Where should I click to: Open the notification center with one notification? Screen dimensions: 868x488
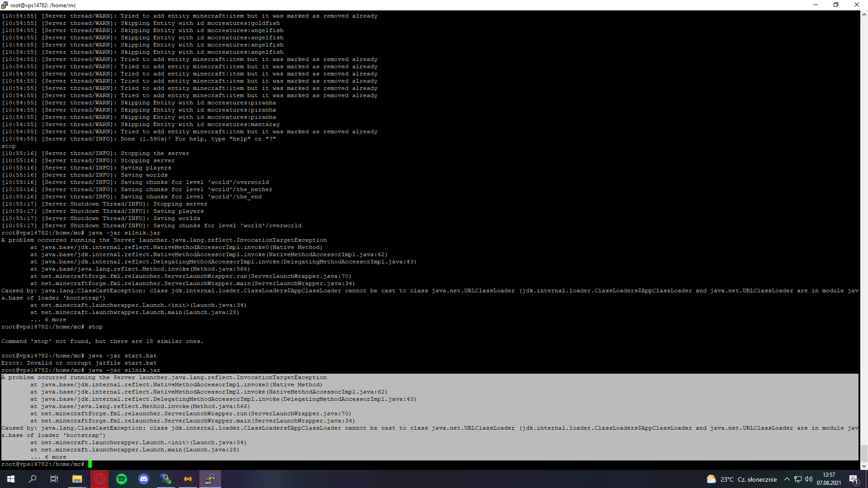click(854, 479)
